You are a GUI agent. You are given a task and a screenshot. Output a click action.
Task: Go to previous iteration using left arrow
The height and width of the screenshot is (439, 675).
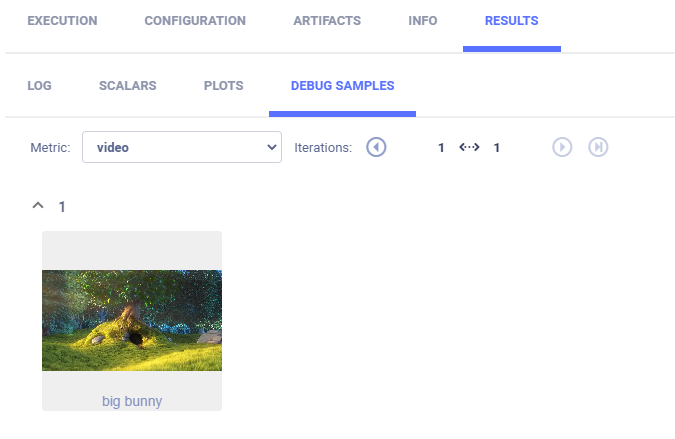coord(376,147)
